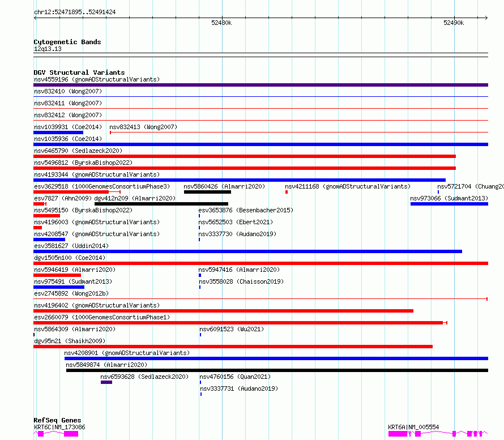Click the nsv5496812 (ByrskaBishop2022) label
504x440 pixels.
(83, 163)
